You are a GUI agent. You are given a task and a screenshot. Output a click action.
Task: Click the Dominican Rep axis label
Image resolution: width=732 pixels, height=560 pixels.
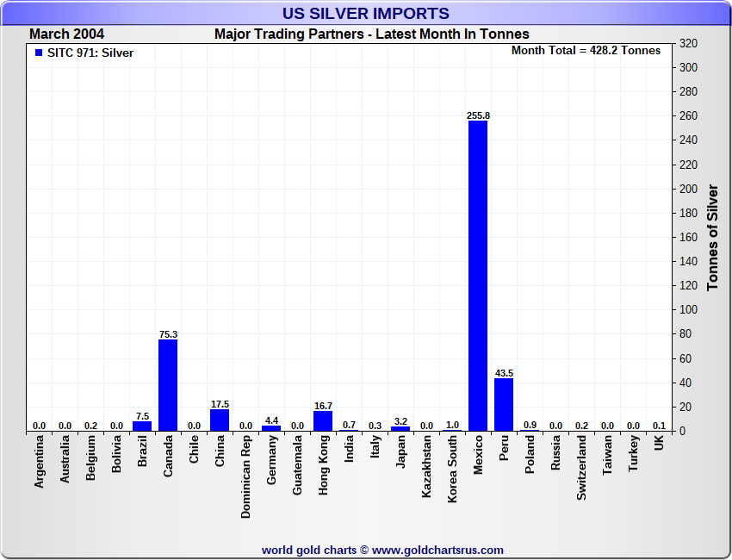tap(246, 476)
